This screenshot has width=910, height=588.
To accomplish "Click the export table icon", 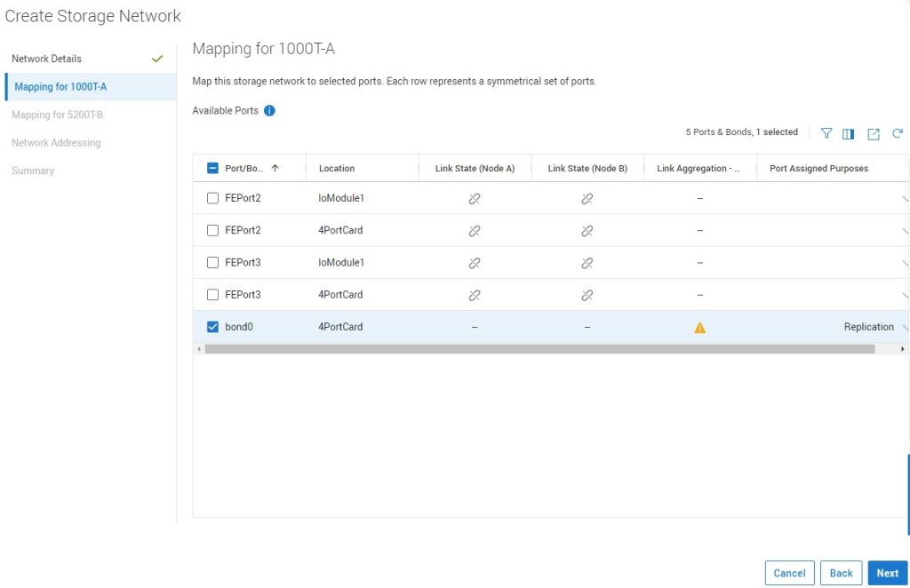I will (874, 133).
